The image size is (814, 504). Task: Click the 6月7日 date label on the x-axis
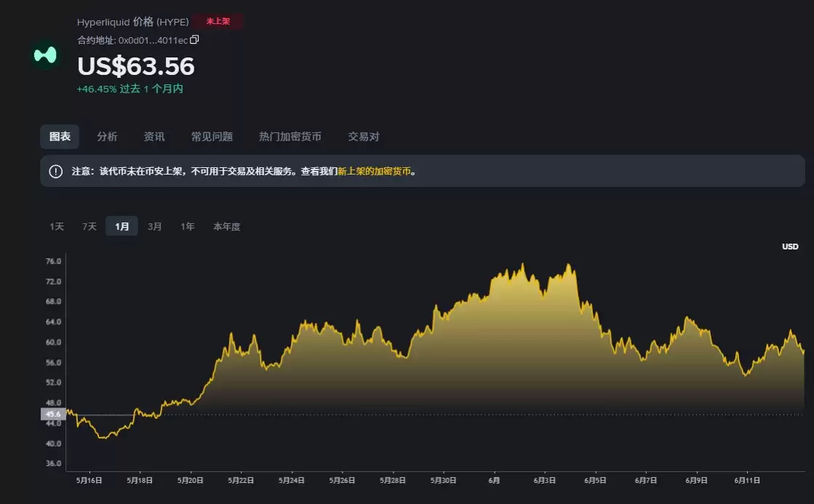tap(646, 481)
